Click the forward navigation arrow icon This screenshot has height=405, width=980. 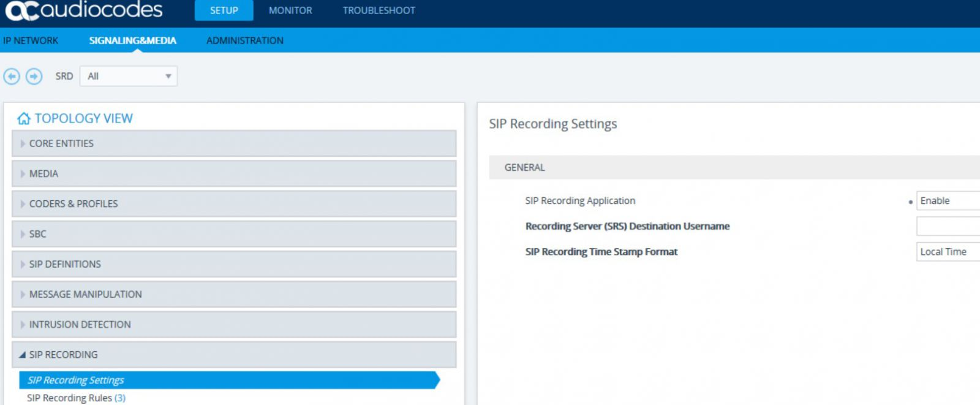34,76
